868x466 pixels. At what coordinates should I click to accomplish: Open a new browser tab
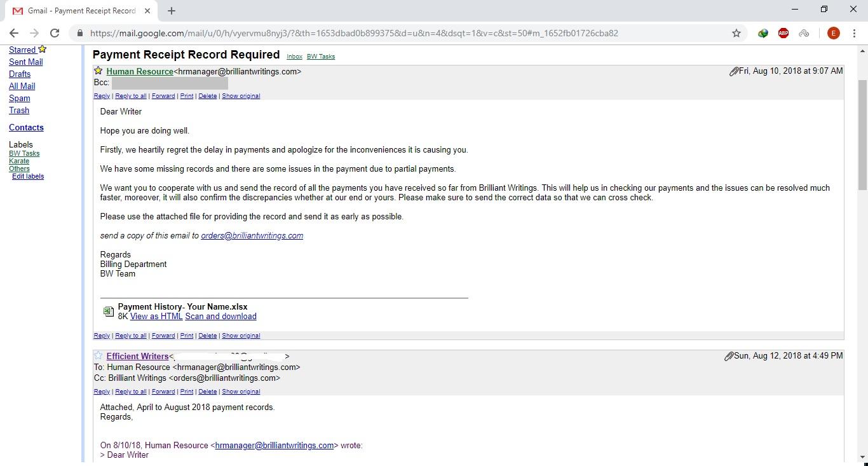tap(172, 10)
